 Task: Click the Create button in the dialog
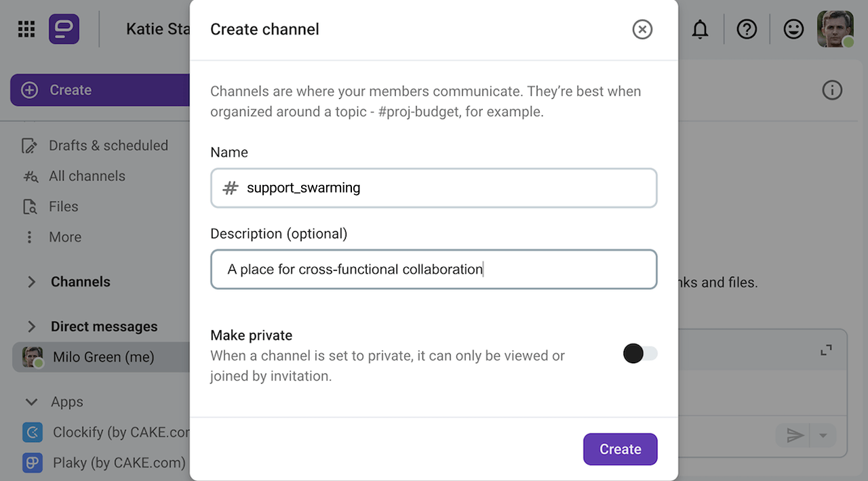pyautogui.click(x=620, y=448)
